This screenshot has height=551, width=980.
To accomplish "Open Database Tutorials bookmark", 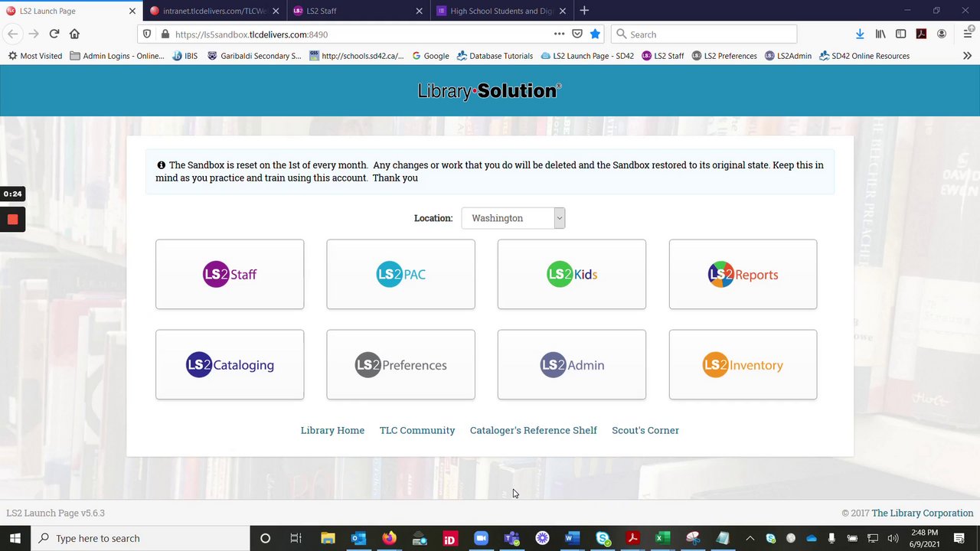I will [495, 56].
